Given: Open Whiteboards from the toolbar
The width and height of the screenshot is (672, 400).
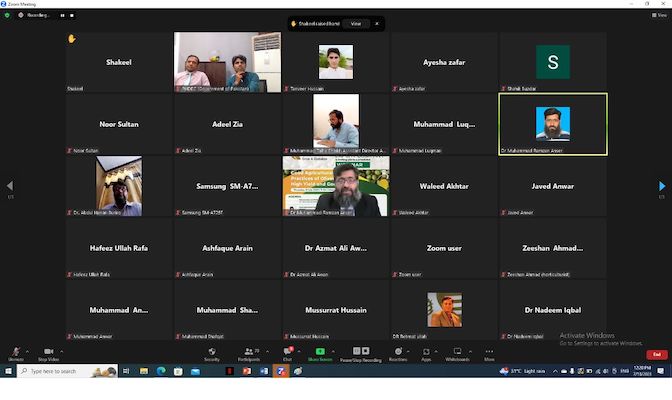Looking at the screenshot, I should [x=457, y=352].
